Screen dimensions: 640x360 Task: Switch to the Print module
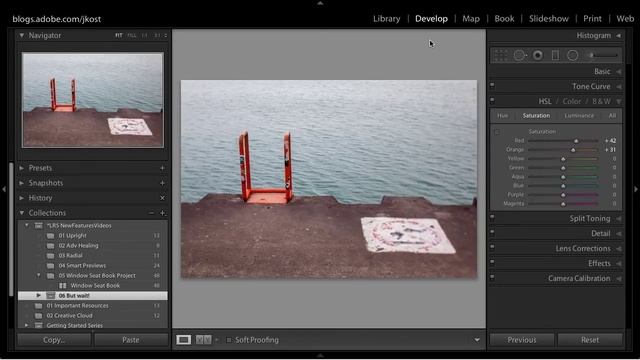(592, 19)
